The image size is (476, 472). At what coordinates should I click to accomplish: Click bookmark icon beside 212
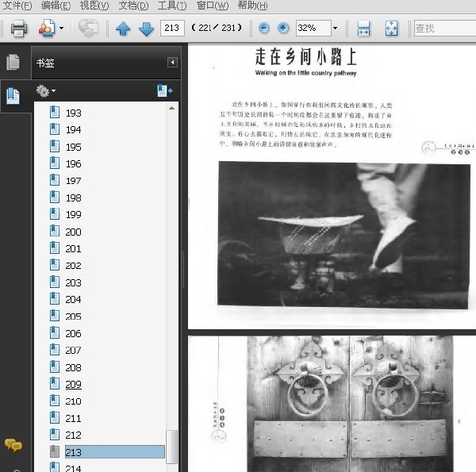pos(55,434)
